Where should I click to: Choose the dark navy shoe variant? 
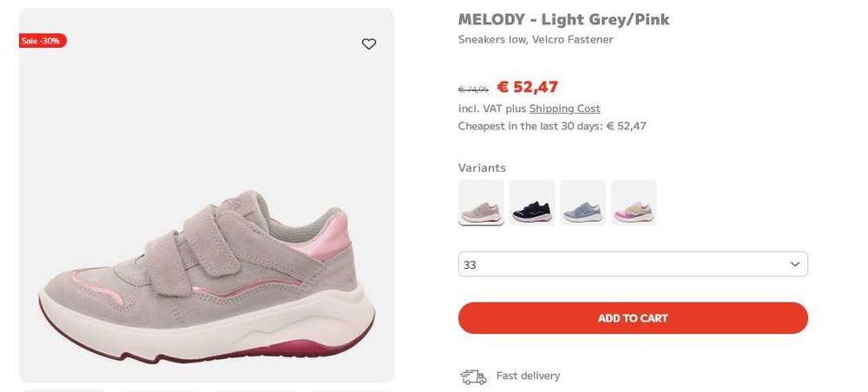[x=532, y=202]
